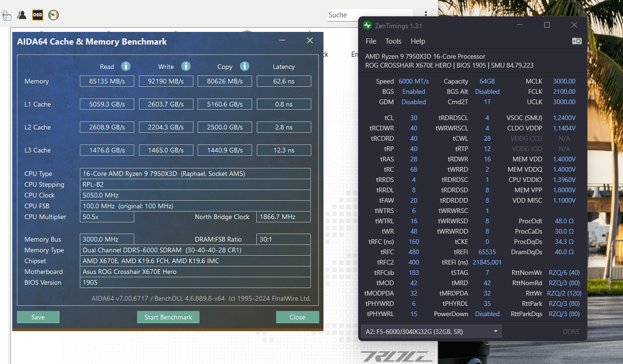Screen dimensions: 623x364
Task: Open the Help menu in ZenTimings
Action: pos(418,41)
